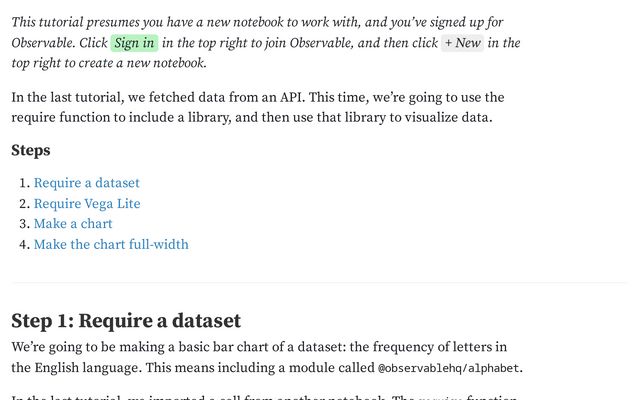Go to "Make the chart full-width" step
Screen dimensions: 640x400
pos(111,244)
